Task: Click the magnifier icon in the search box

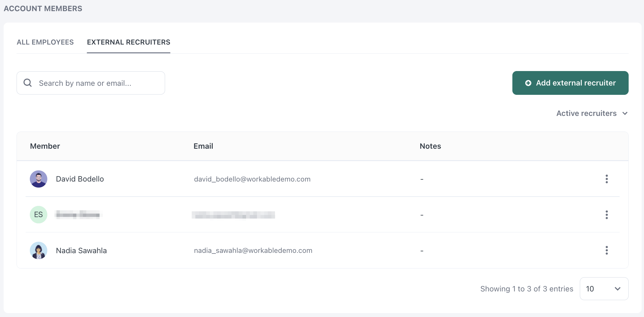Action: tap(28, 83)
